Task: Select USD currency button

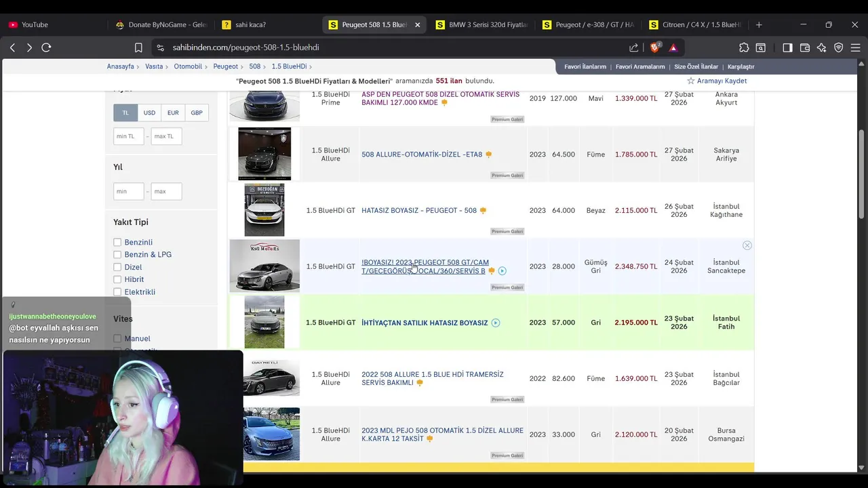Action: click(149, 113)
